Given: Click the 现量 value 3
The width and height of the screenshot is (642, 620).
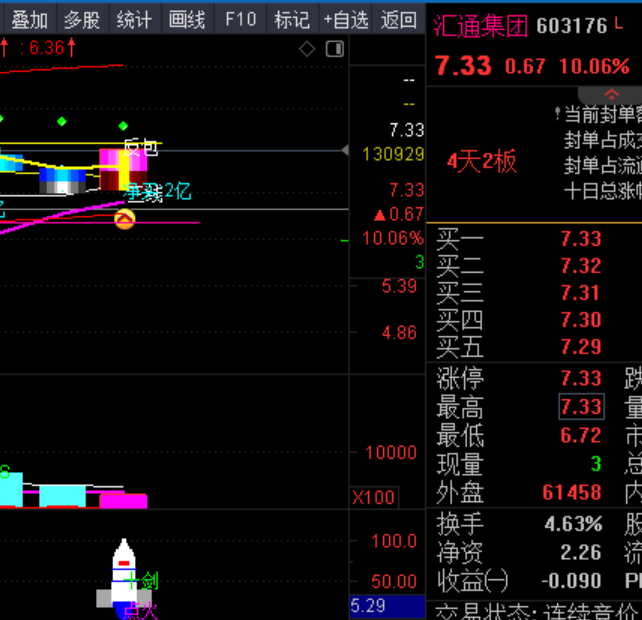Looking at the screenshot, I should [596, 464].
